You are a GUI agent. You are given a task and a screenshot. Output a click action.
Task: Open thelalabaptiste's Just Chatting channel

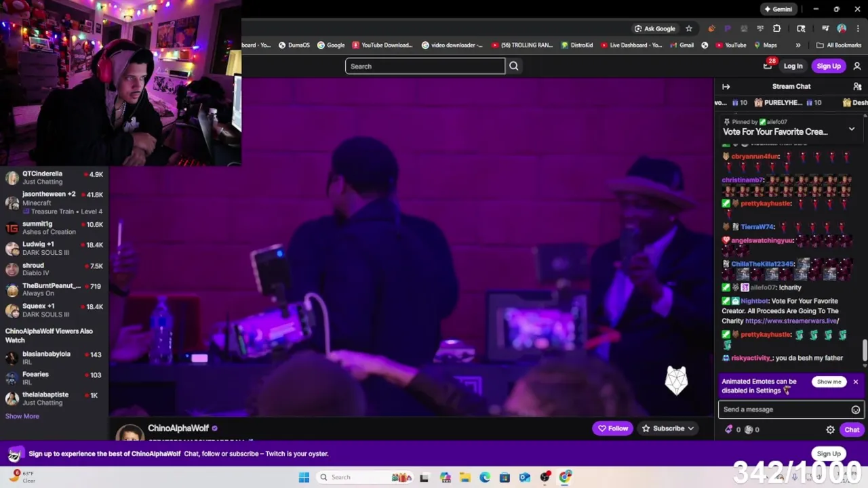[x=54, y=399]
